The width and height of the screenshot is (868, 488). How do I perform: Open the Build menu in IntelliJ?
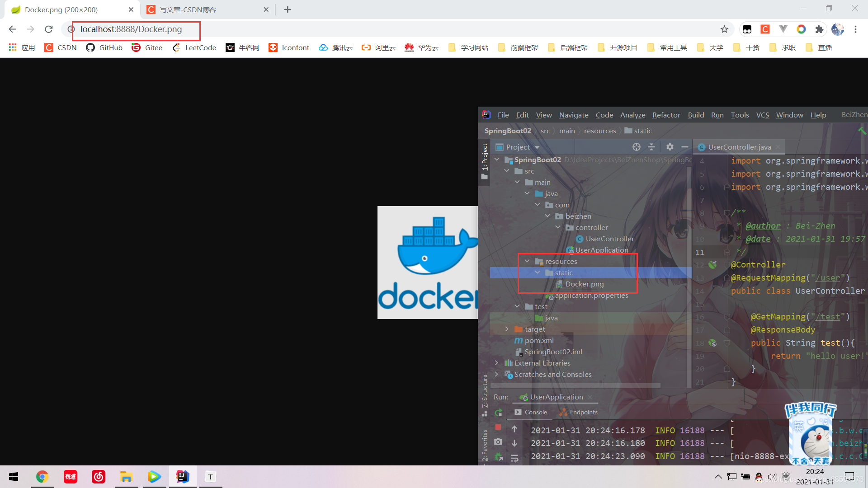(x=696, y=115)
